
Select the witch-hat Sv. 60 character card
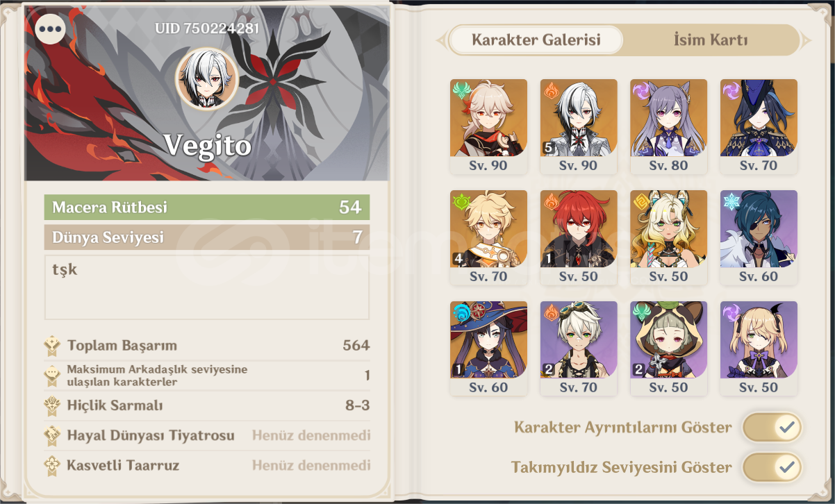pos(488,348)
